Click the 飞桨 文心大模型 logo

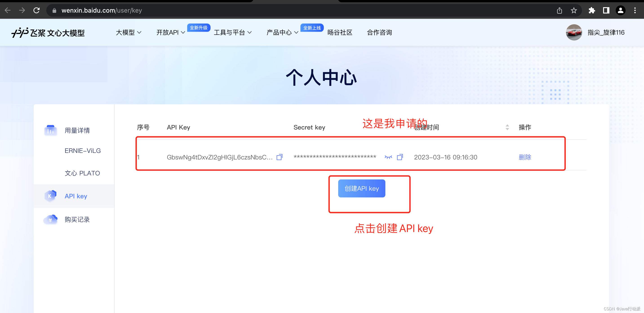click(48, 33)
